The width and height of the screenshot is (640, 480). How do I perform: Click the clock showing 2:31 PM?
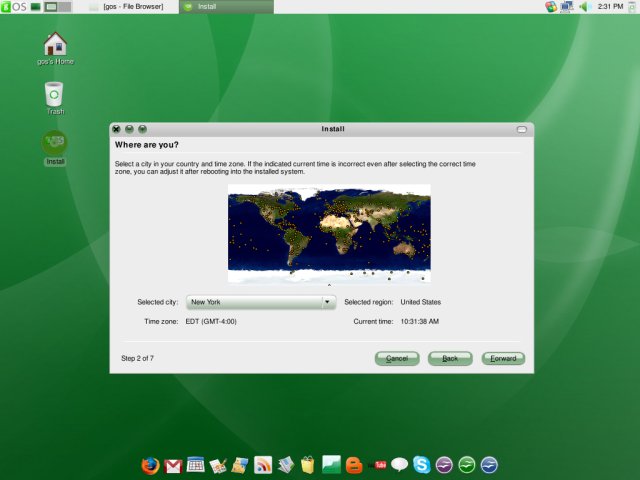click(x=610, y=7)
